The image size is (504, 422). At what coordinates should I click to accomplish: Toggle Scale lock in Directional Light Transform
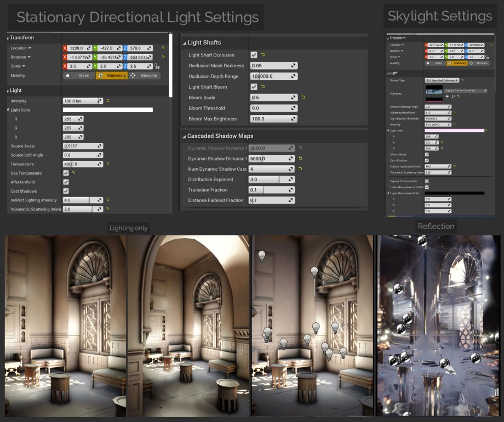[157, 66]
